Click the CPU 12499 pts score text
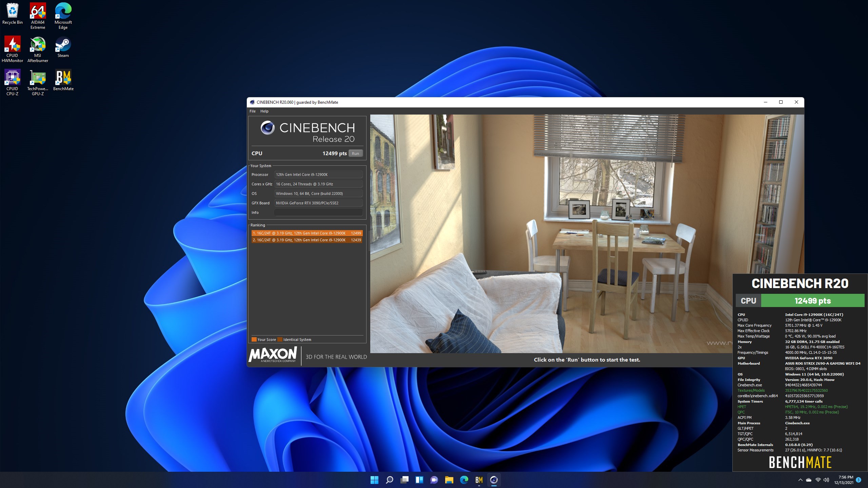Image resolution: width=868 pixels, height=488 pixels. pos(334,154)
